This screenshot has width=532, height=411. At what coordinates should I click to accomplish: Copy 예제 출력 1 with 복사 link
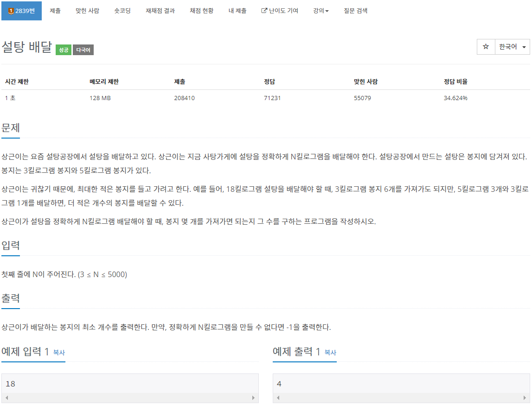click(330, 353)
